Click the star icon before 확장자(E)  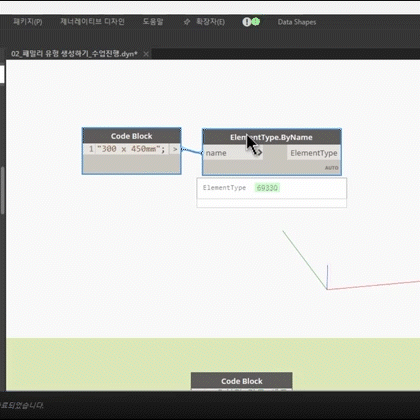click(x=187, y=22)
